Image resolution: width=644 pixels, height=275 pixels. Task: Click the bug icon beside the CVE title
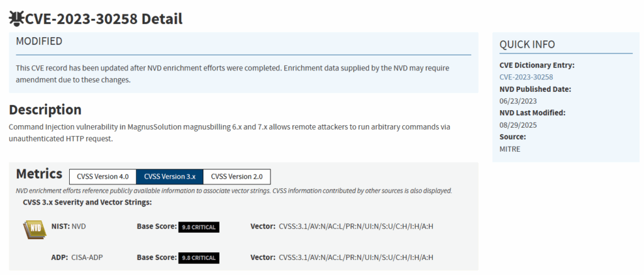click(x=16, y=19)
